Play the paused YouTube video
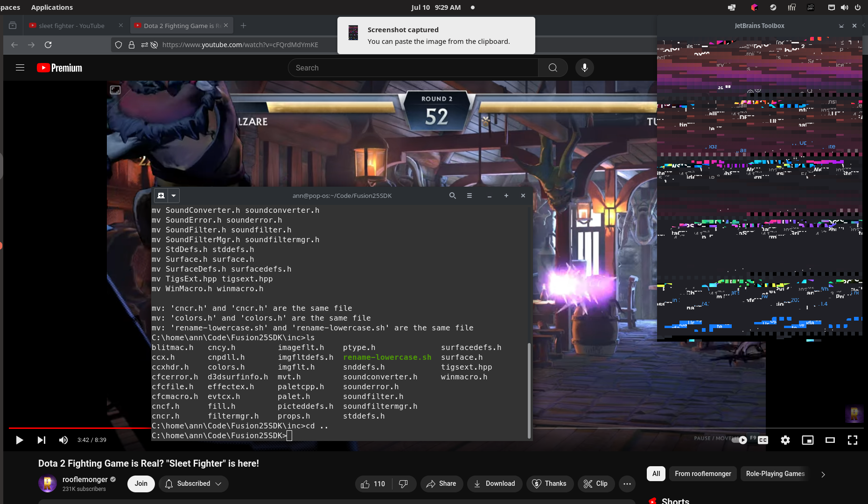Screen dimensions: 868x504 tap(19, 440)
